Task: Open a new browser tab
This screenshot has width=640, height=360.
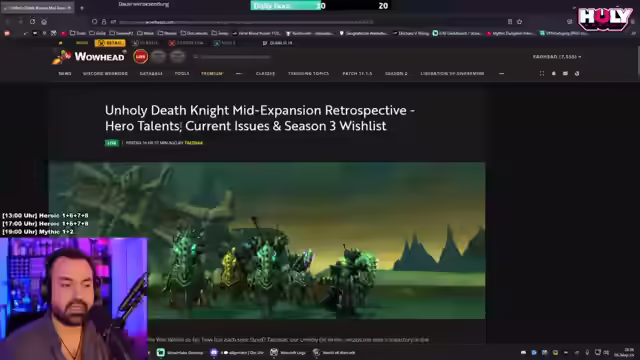Action: (x=82, y=8)
